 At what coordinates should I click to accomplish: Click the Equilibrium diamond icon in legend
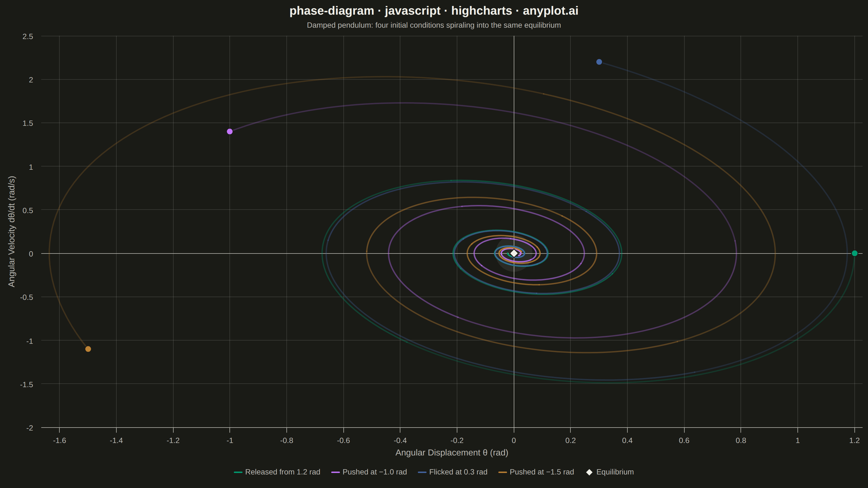pyautogui.click(x=589, y=472)
